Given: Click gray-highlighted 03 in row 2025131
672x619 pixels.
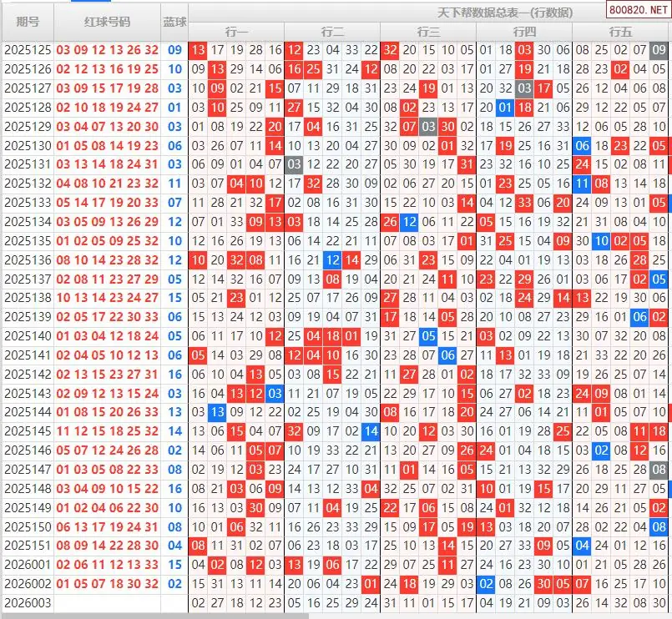Looking at the screenshot, I should (x=294, y=164).
